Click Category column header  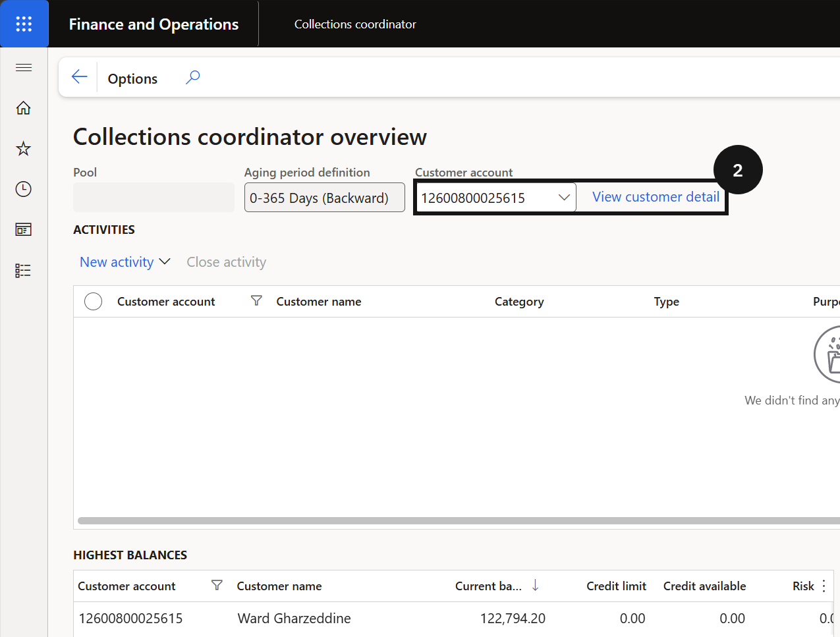(519, 302)
